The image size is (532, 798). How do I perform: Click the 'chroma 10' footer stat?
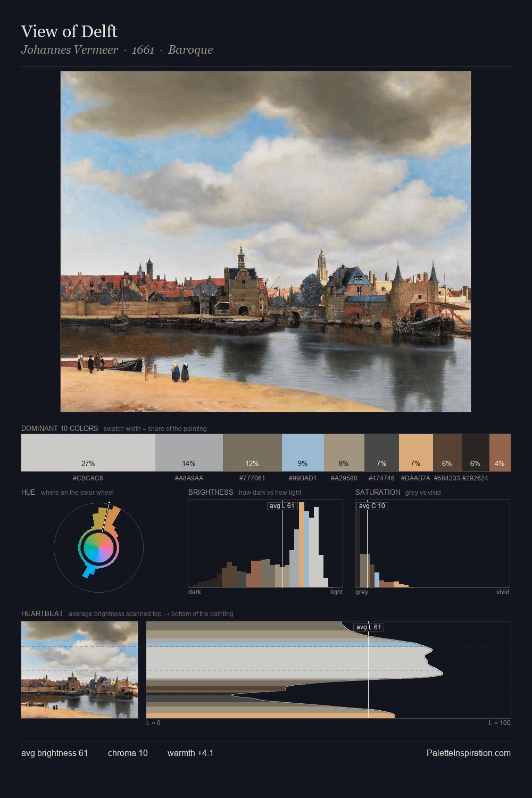[128, 753]
